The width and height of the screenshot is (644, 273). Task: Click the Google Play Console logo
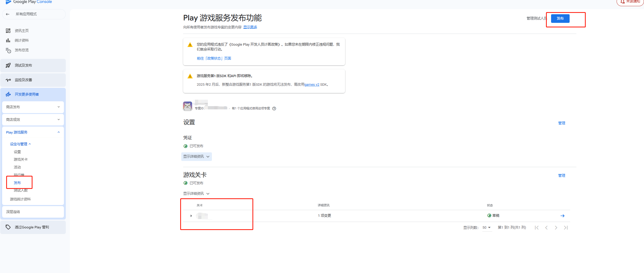(x=28, y=2)
